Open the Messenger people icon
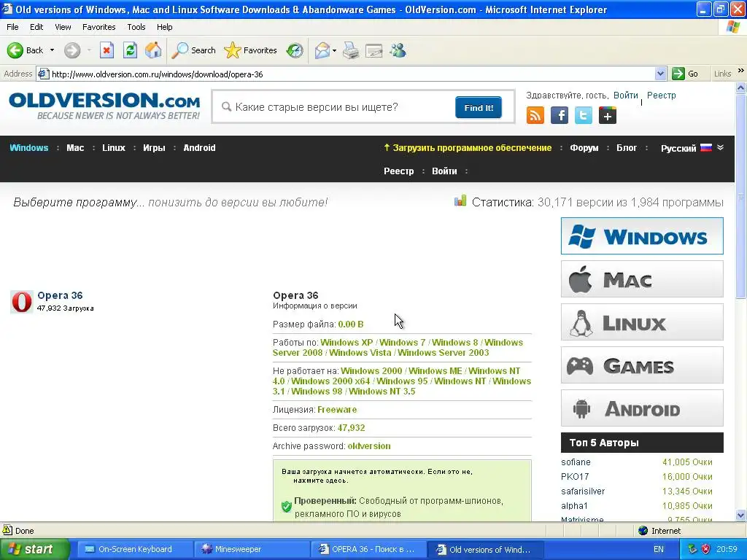The height and width of the screenshot is (560, 747). [x=398, y=50]
